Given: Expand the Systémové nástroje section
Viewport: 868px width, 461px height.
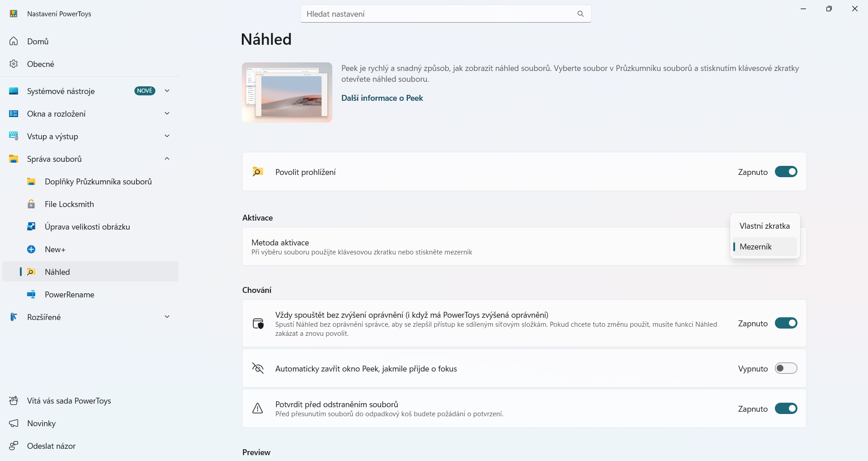Looking at the screenshot, I should [167, 91].
